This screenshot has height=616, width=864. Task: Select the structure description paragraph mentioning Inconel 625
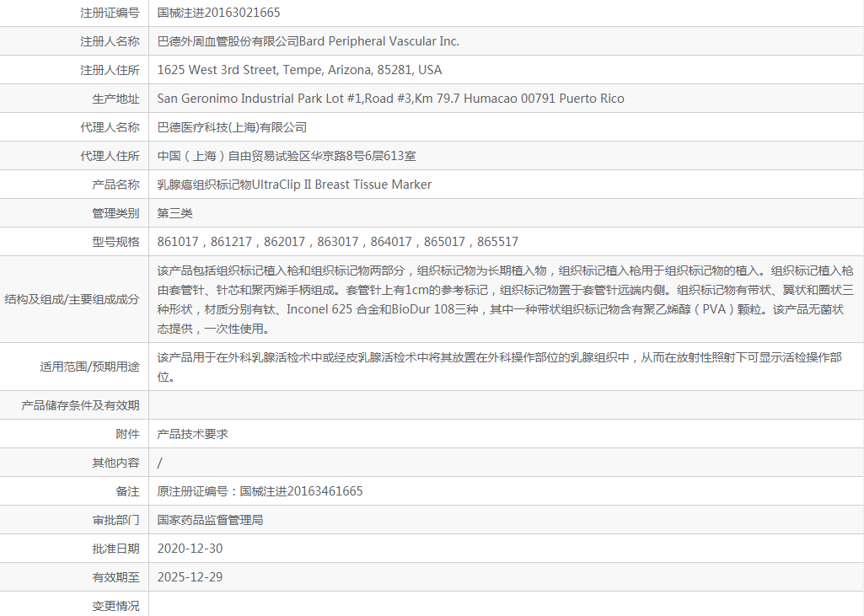pos(505,299)
